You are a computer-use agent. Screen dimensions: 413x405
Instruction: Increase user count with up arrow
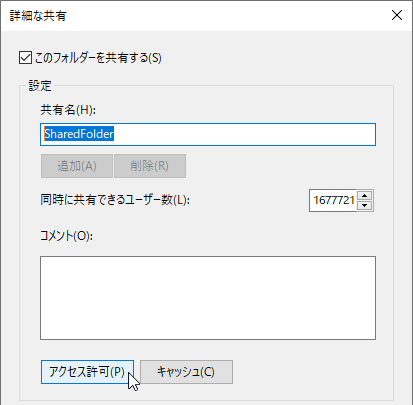(x=365, y=195)
